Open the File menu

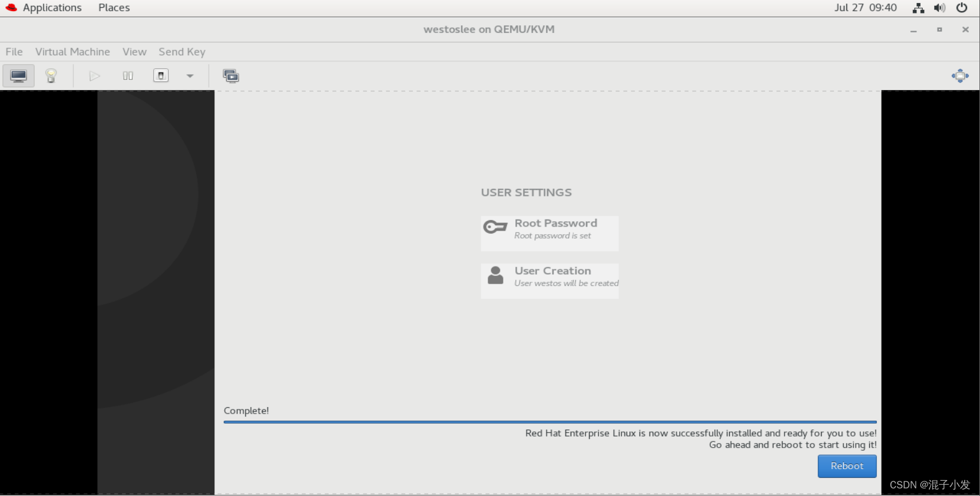(x=14, y=52)
